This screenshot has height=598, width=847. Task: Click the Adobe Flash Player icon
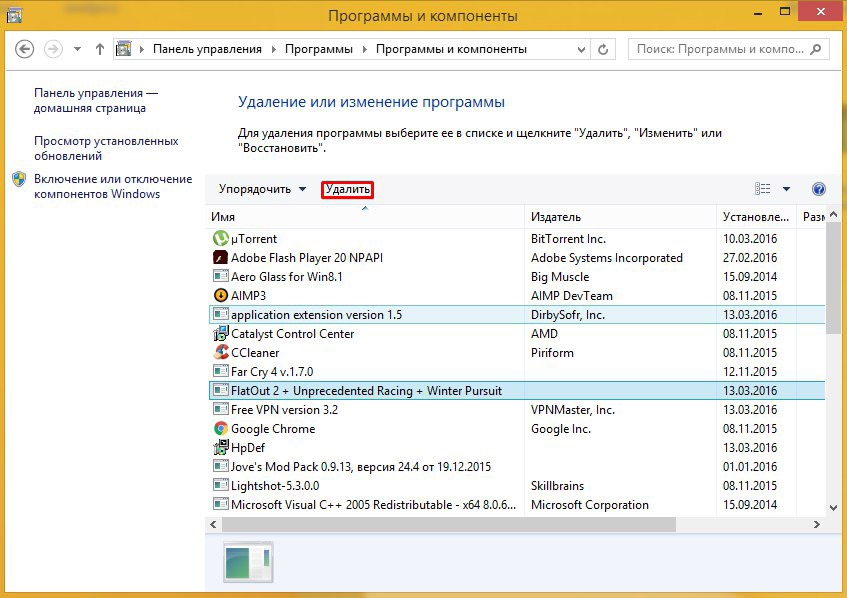[x=221, y=258]
